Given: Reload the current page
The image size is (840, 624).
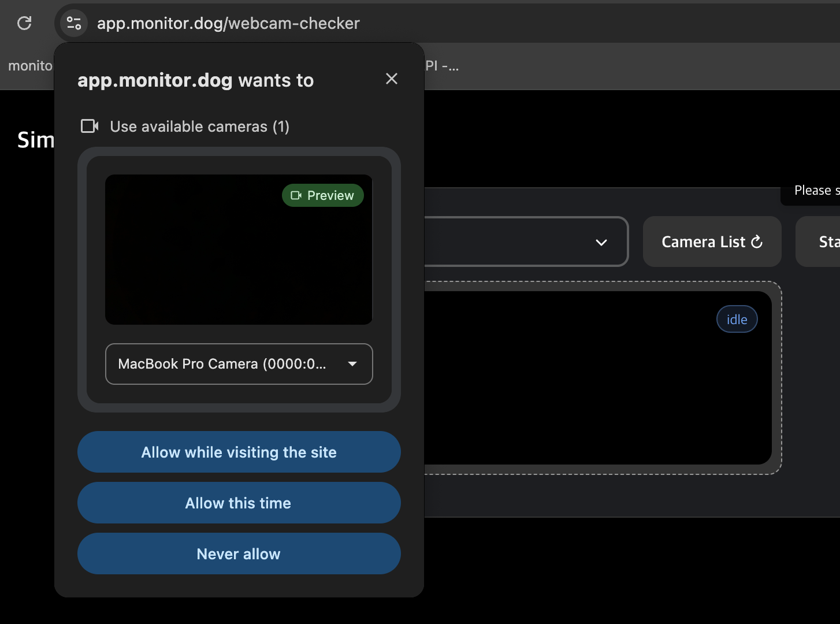Looking at the screenshot, I should click(24, 23).
